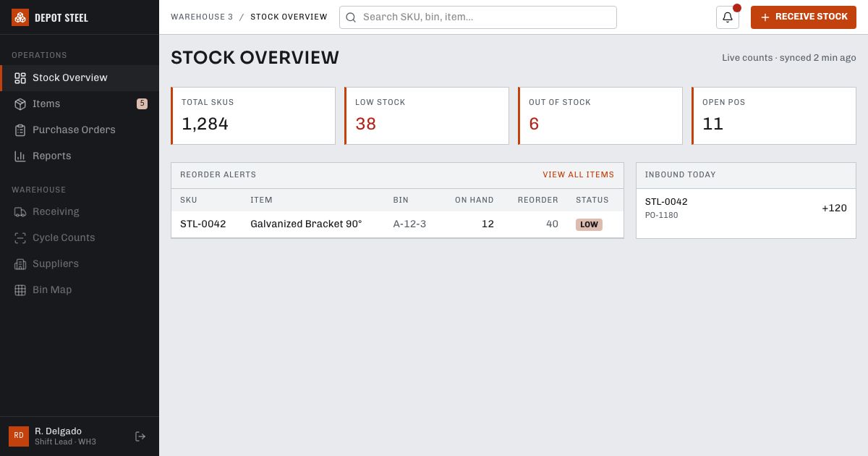Click the Reports bar chart icon
Image resolution: width=868 pixels, height=456 pixels.
point(20,156)
